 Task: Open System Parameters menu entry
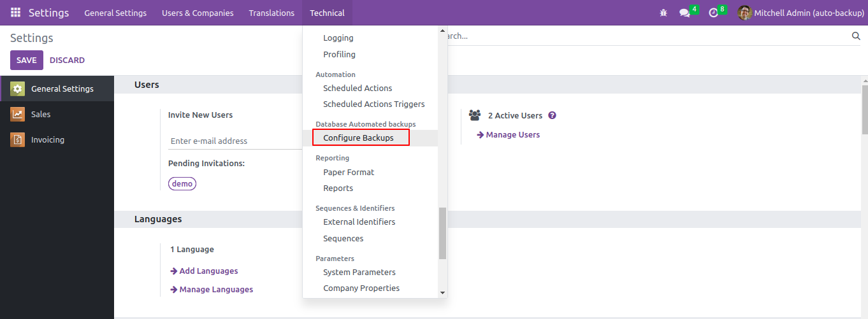[359, 272]
